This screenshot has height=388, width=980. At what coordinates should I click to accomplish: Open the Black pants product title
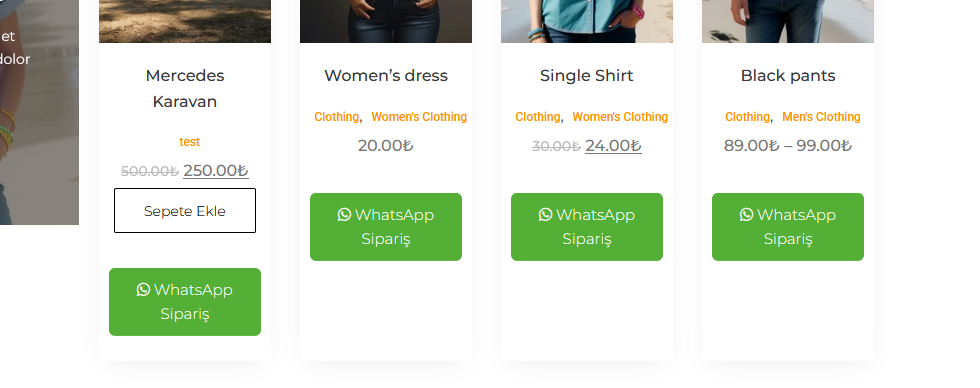coord(788,76)
